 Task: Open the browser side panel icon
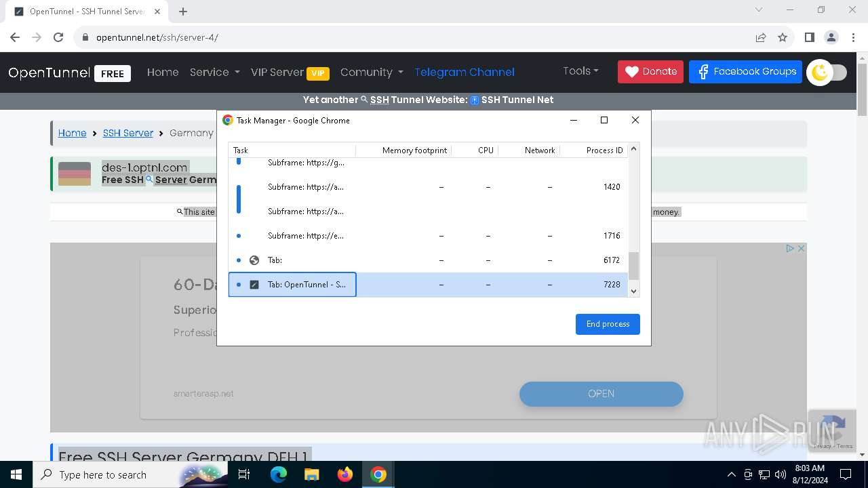(809, 37)
